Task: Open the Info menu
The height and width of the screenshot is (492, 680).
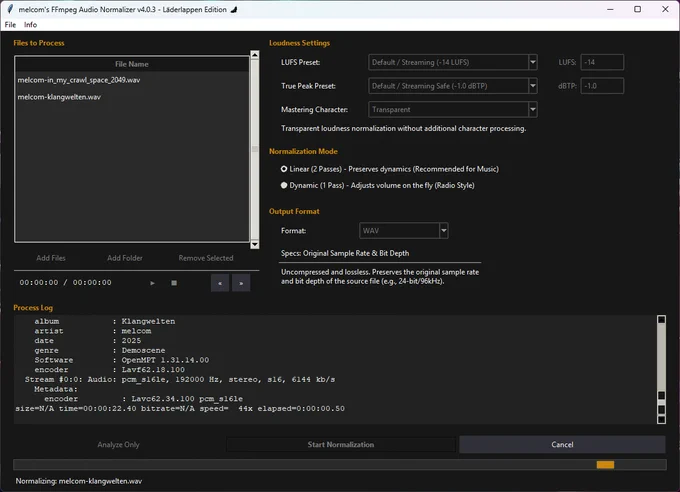Action: (x=30, y=25)
